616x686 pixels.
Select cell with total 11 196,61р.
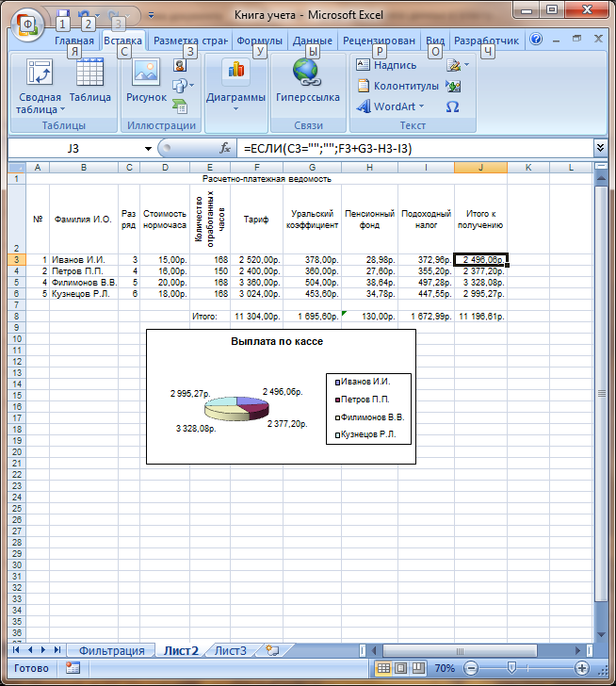[480, 316]
